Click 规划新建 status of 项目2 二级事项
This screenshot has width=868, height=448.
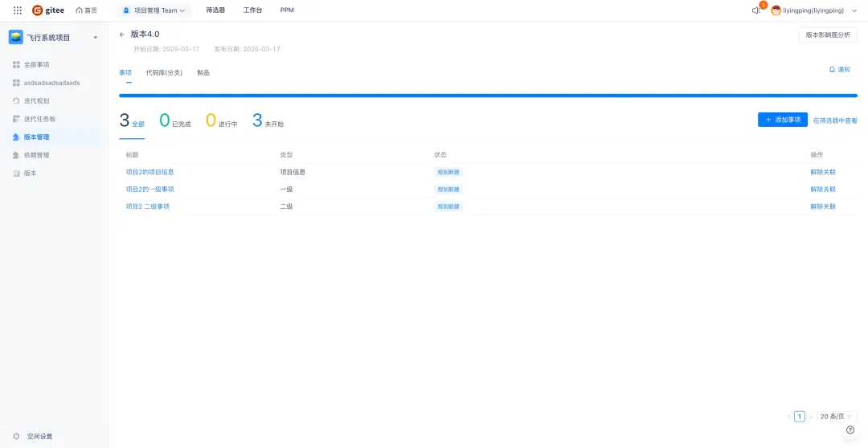click(x=448, y=206)
